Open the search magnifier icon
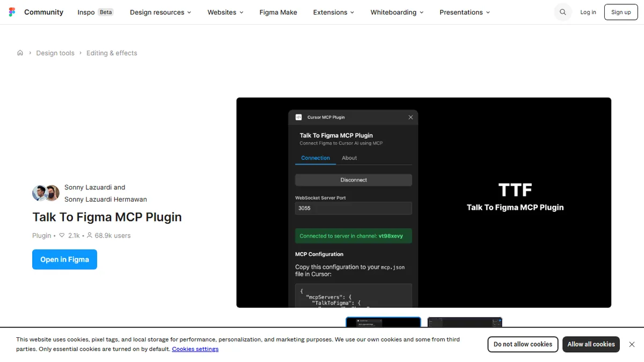Viewport: 644px width, 362px height. click(x=563, y=12)
